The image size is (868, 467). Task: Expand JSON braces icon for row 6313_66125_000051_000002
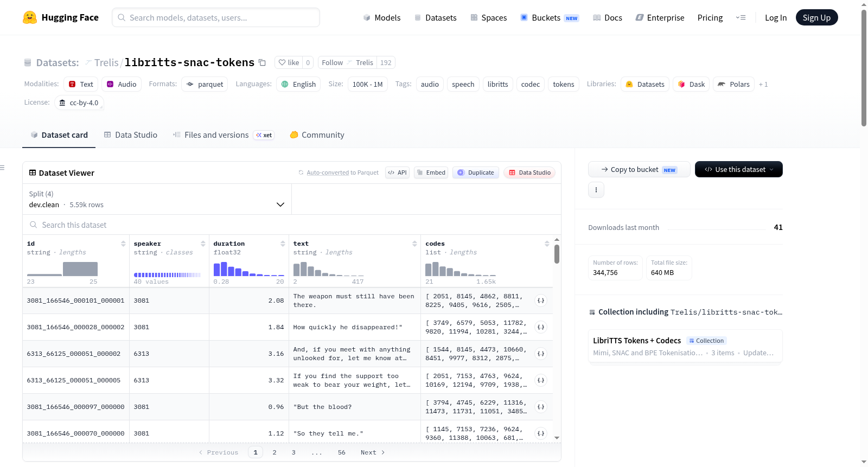pyautogui.click(x=541, y=354)
